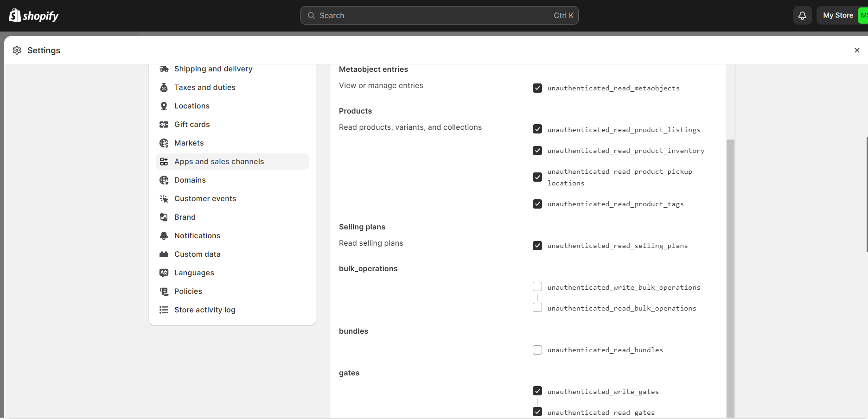Click the Customer events icon
The width and height of the screenshot is (868, 419).
(x=164, y=199)
